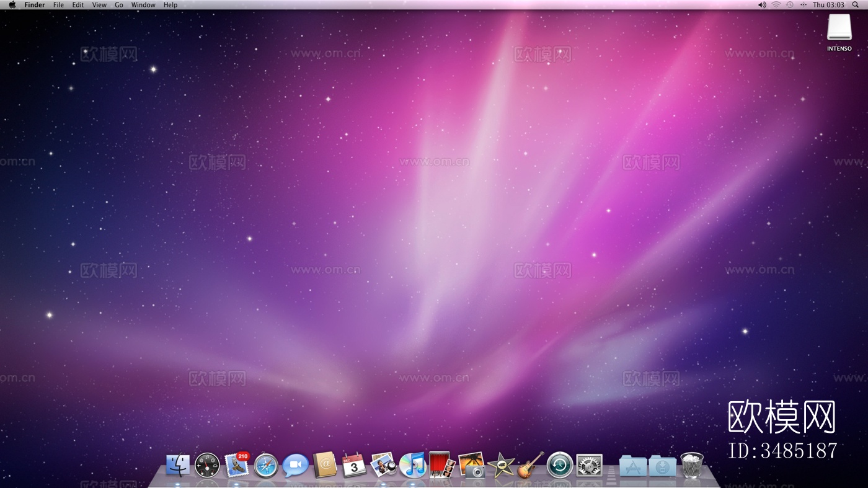Launch Photo Booth from the Dock
The height and width of the screenshot is (488, 868).
[x=441, y=464]
